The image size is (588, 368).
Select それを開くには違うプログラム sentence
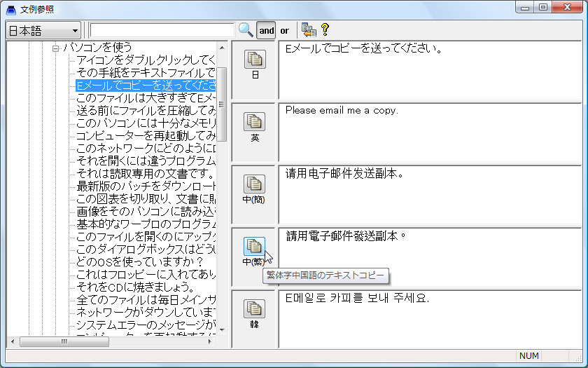(x=146, y=161)
